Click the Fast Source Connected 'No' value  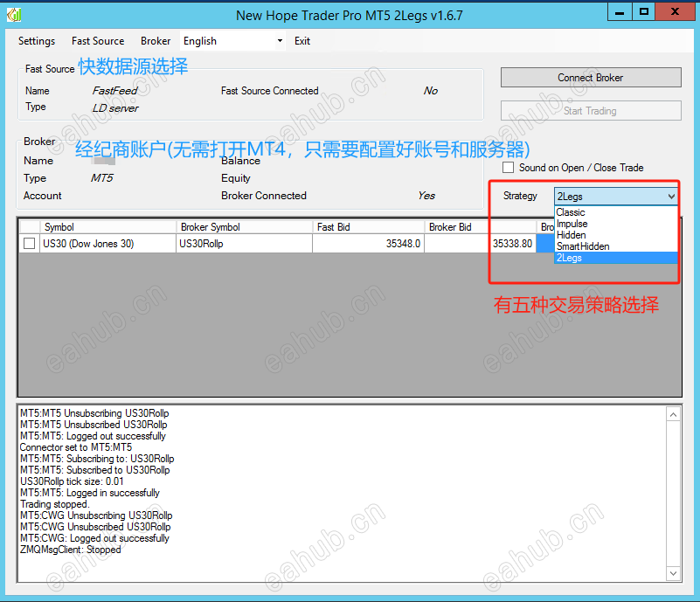431,91
